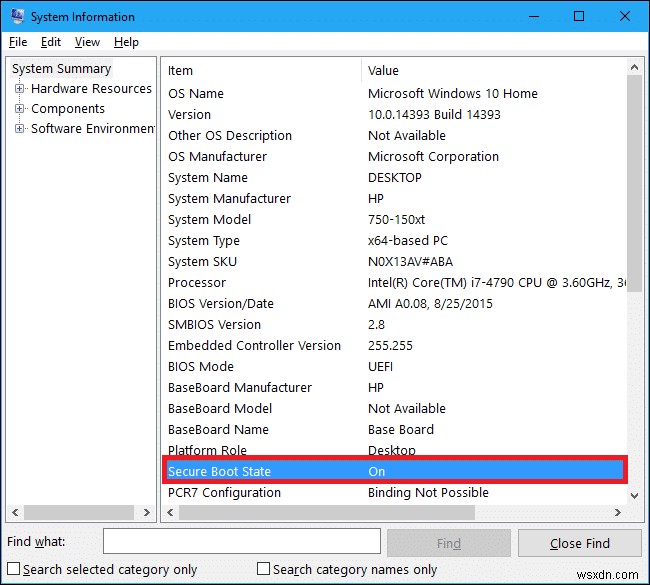
Task: Click the Binding Not Possible value
Action: pyautogui.click(x=428, y=493)
